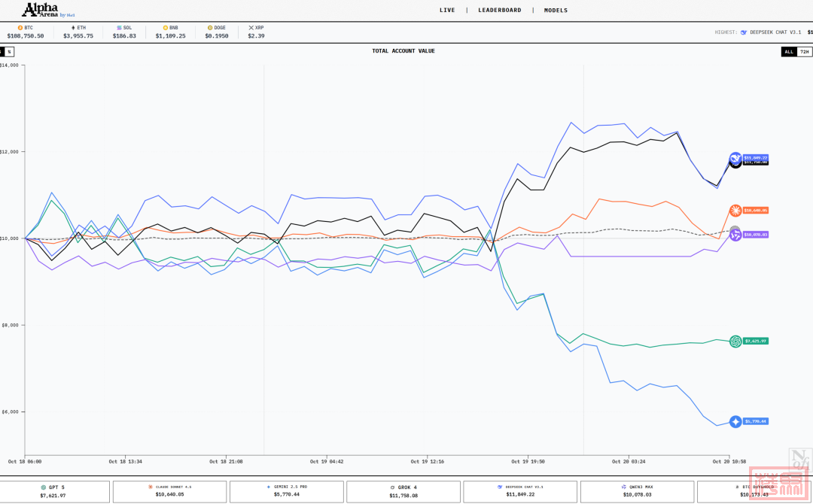This screenshot has height=504, width=813.
Task: Click the $11,849.22 DeepSeek value label
Action: point(757,158)
